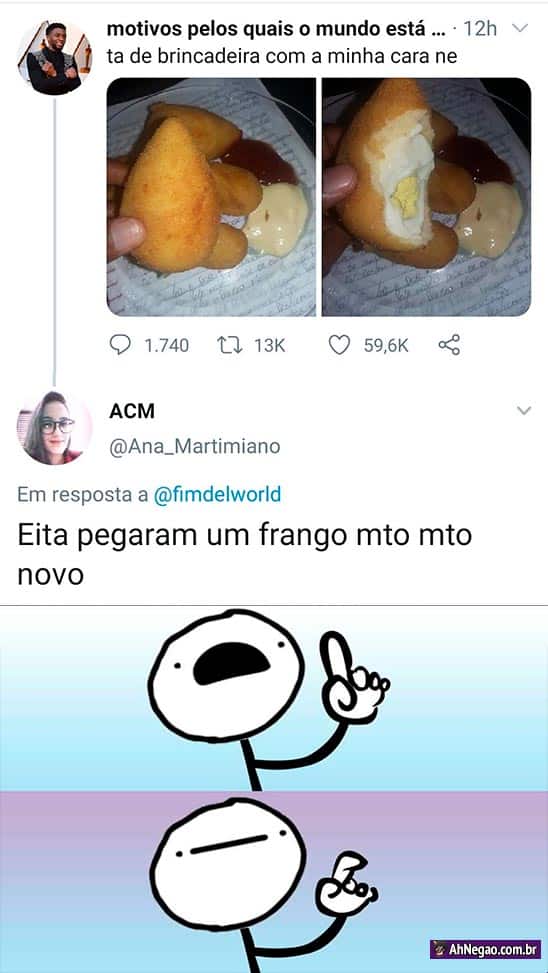Retweet using the retweet arrows icon
Viewport: 548px width, 973px height.
[x=228, y=345]
